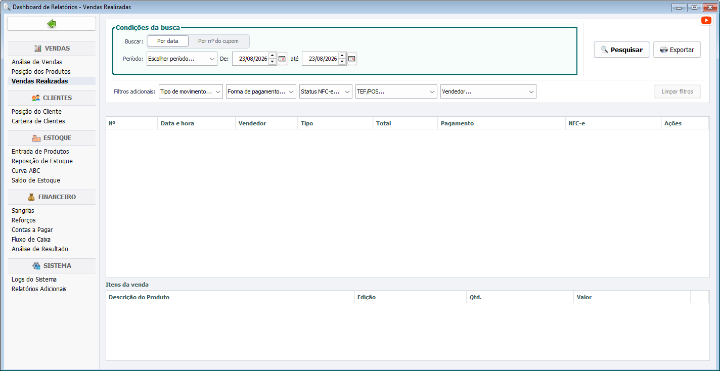Sort table by 'Total' column header

click(x=405, y=123)
